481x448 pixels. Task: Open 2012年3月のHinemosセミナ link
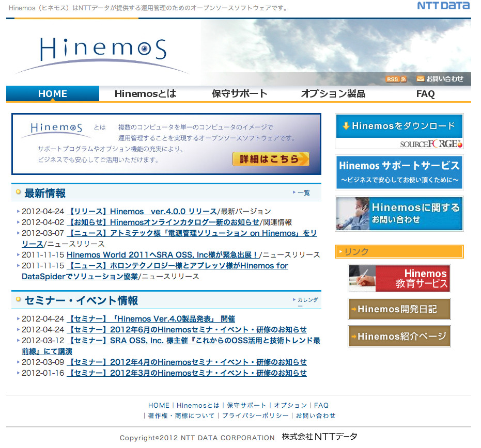[x=187, y=373]
